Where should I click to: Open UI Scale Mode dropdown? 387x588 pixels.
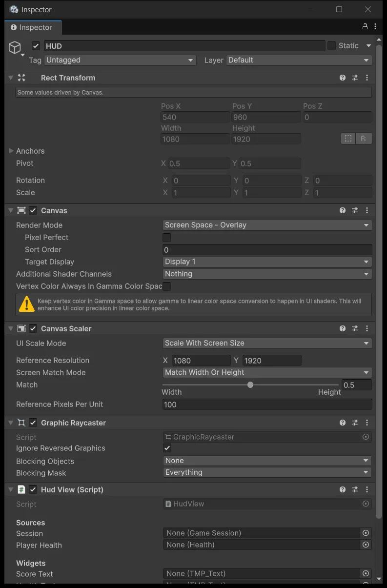(267, 343)
